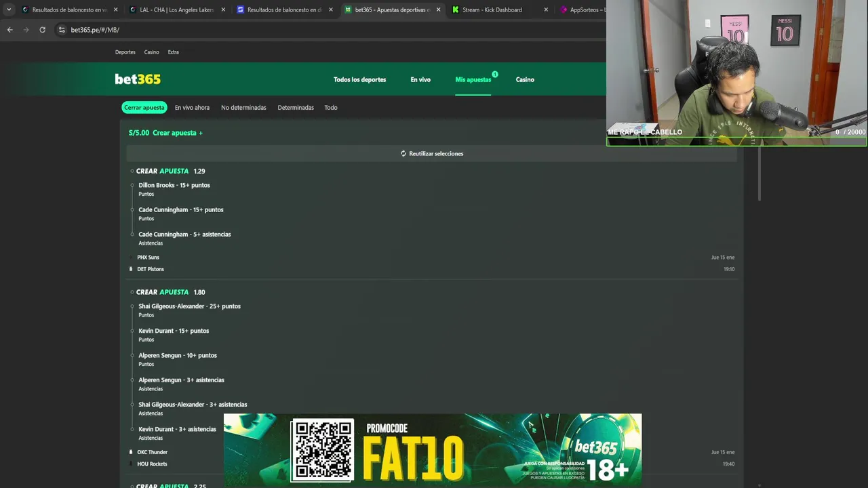Switch to AppSorteos browser tab
868x488 pixels.
pos(582,9)
